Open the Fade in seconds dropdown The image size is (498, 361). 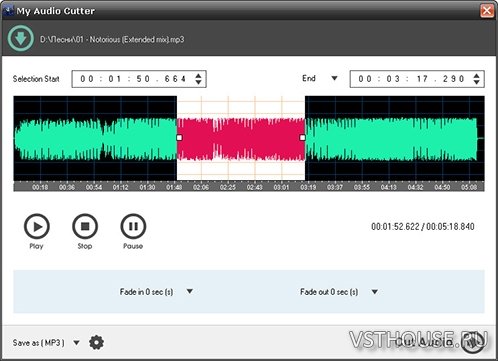(x=190, y=291)
